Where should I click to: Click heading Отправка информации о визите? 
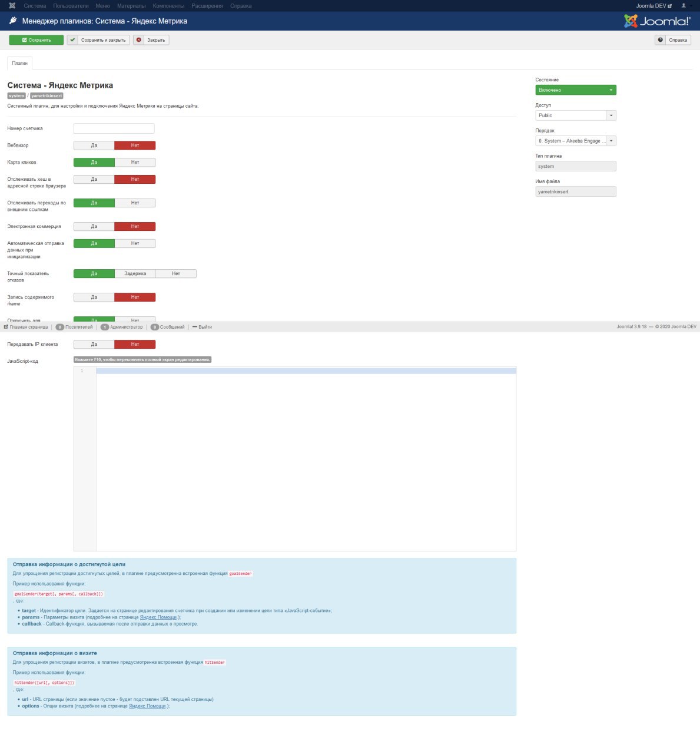click(x=55, y=653)
